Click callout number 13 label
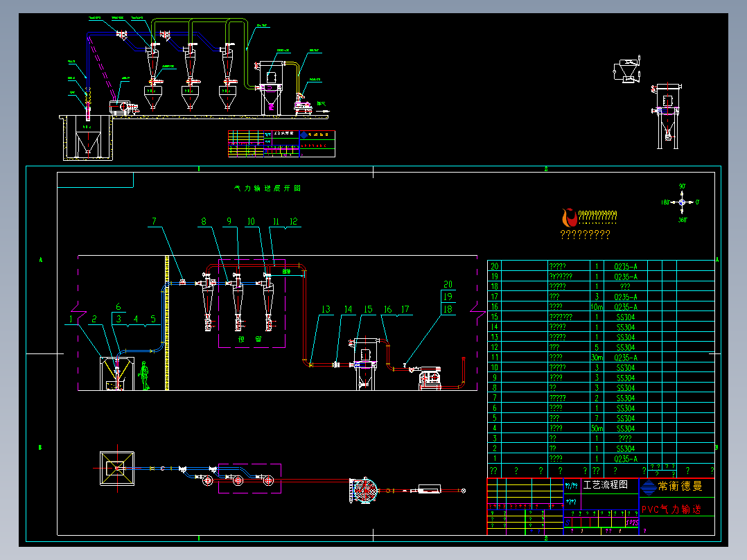The width and height of the screenshot is (747, 560). (326, 309)
